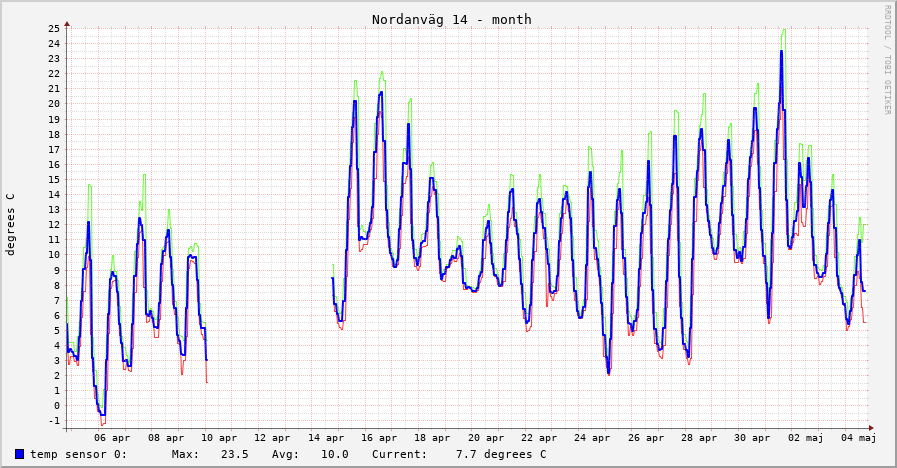Screen dimensions: 897x468
Task: Click the chart title 'Nordanväg 14 - month'
Action: pyautogui.click(x=451, y=19)
